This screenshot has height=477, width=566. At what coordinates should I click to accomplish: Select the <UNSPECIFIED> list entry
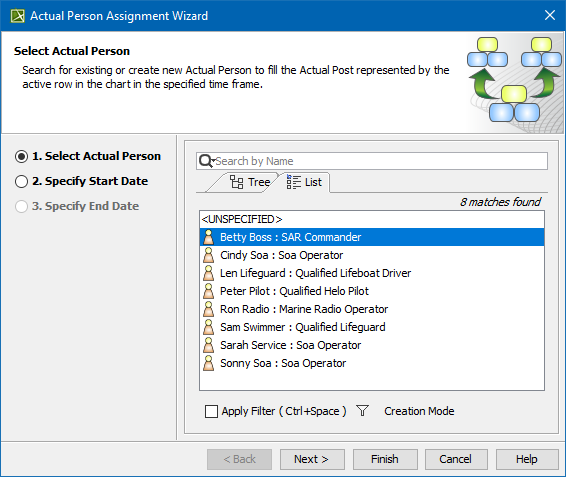(372, 219)
